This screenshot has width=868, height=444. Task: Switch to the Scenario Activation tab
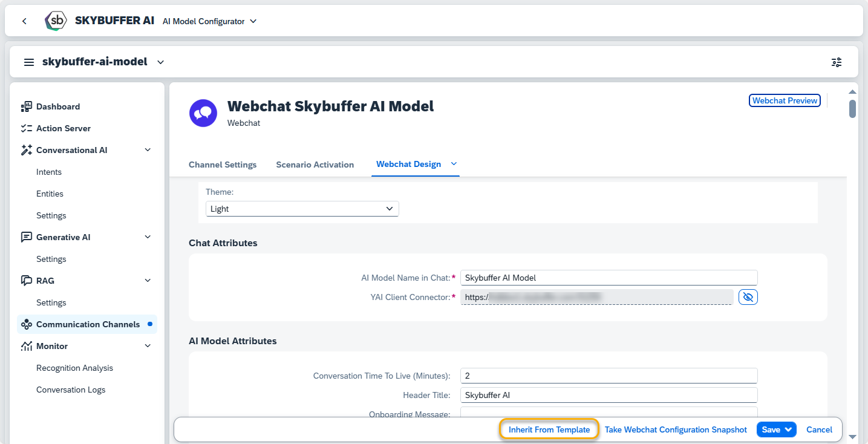click(315, 165)
